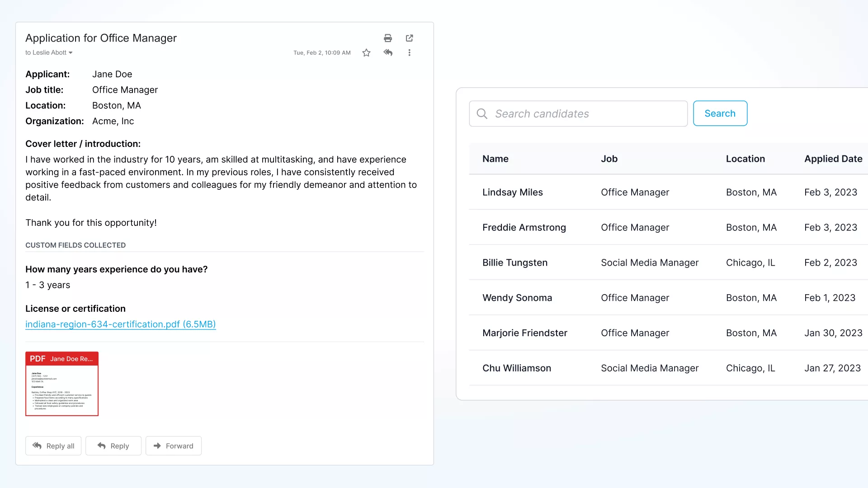
Task: Click the blue Search button
Action: [720, 113]
